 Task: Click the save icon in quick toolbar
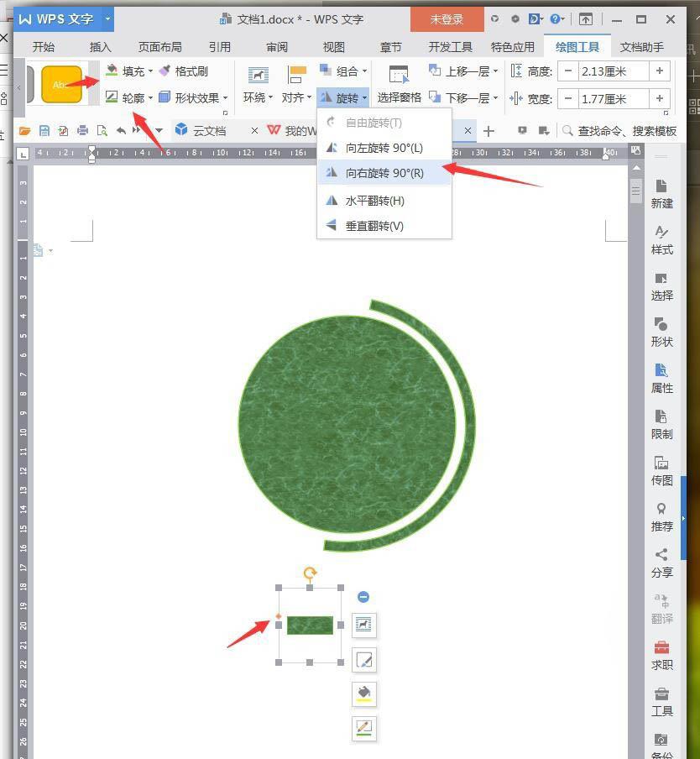[44, 131]
